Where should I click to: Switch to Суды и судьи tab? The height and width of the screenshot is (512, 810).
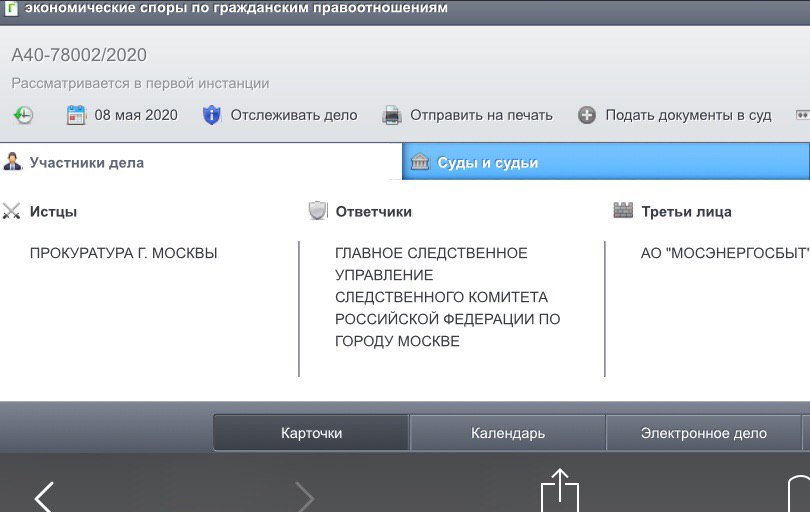tap(605, 162)
